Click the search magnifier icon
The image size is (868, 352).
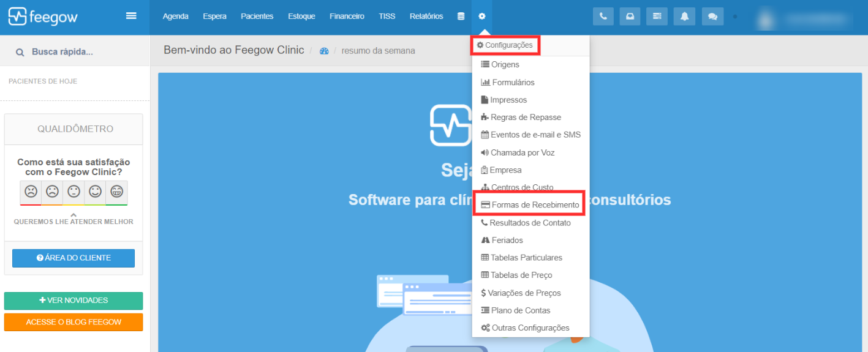point(20,53)
